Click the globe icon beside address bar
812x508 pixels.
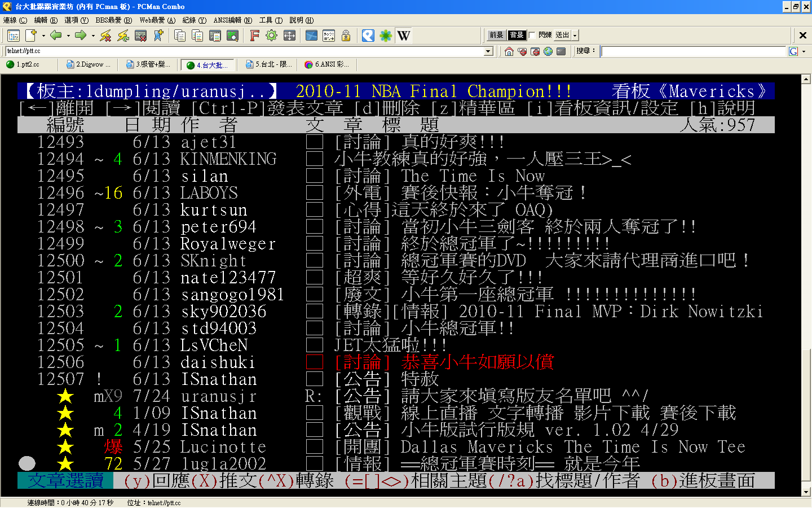(548, 51)
